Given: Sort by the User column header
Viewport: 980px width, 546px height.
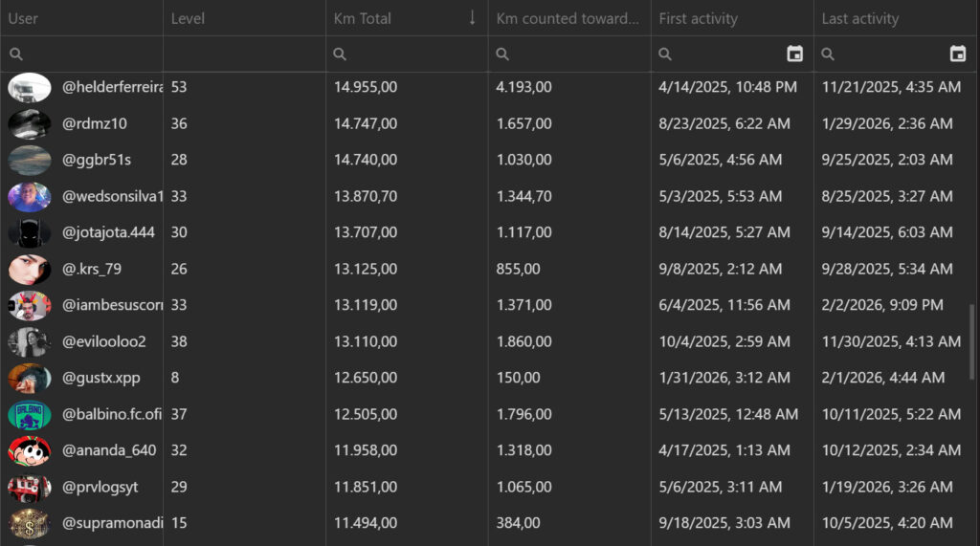Looking at the screenshot, I should [x=23, y=18].
